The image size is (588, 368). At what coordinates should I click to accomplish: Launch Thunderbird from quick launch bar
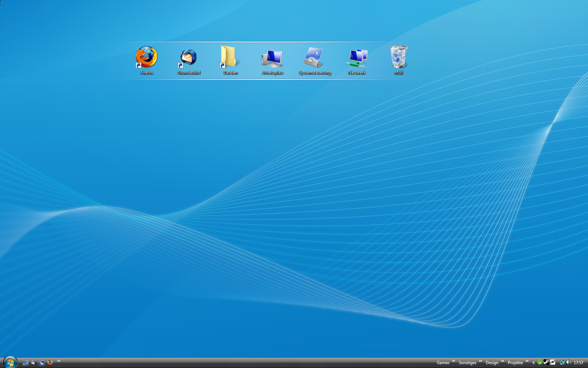point(34,363)
